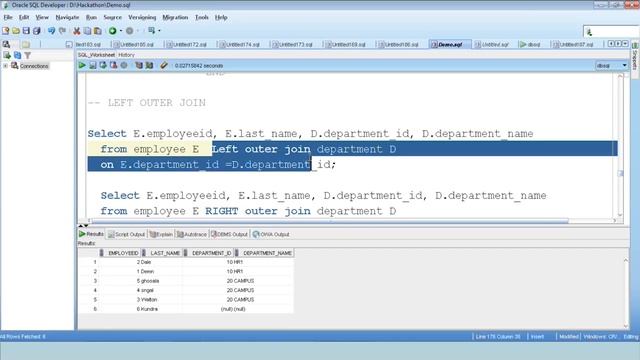Click the Autotrace icon in worksheet toolbar
The image size is (640, 360).
[149, 65]
